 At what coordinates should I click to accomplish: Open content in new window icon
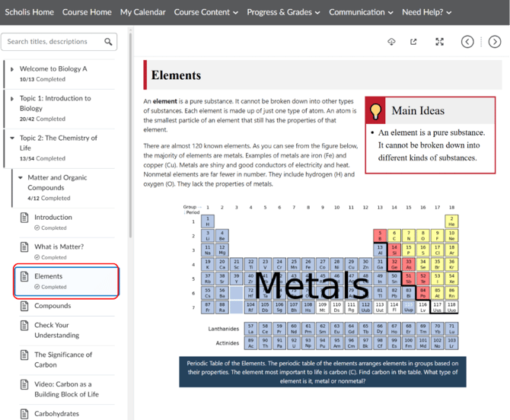click(413, 42)
